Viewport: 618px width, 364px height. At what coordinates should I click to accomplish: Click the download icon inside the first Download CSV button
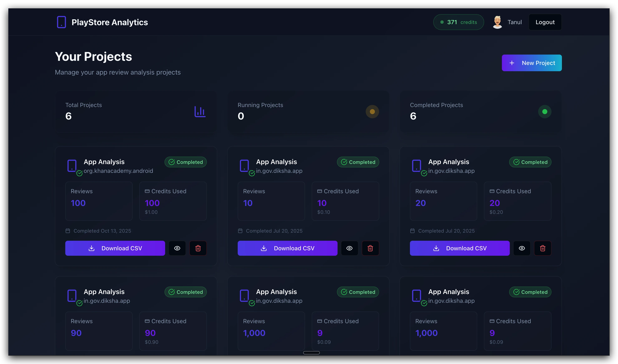(91, 248)
